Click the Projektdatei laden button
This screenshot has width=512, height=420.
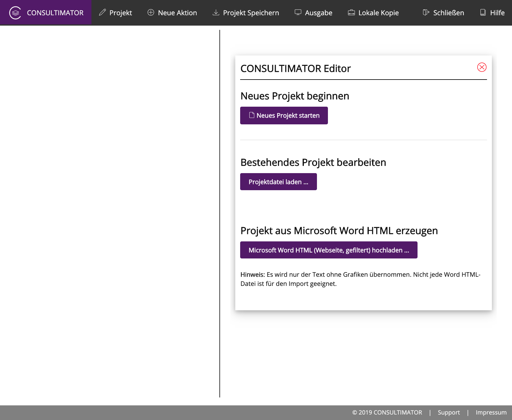coord(279,182)
